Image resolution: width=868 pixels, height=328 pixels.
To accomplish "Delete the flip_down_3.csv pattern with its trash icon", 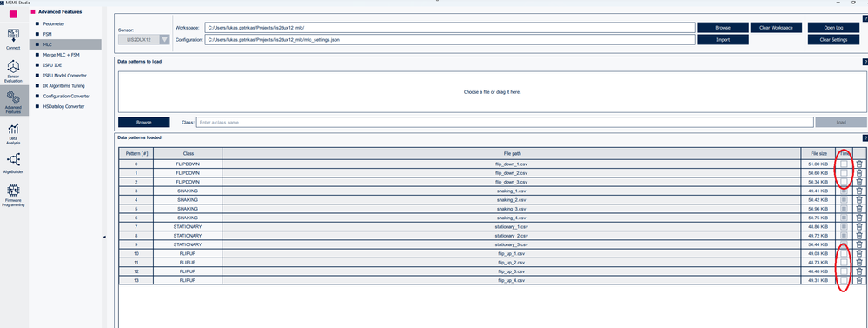I will (859, 182).
